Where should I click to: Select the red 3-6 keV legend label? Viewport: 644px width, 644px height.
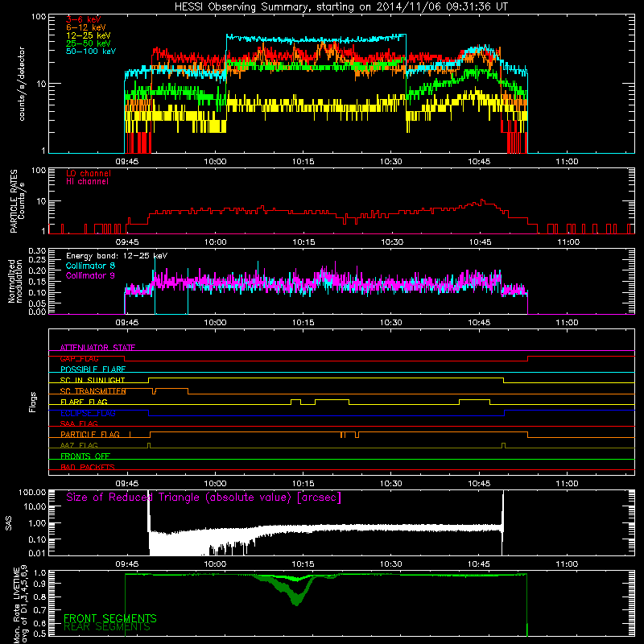84,19
